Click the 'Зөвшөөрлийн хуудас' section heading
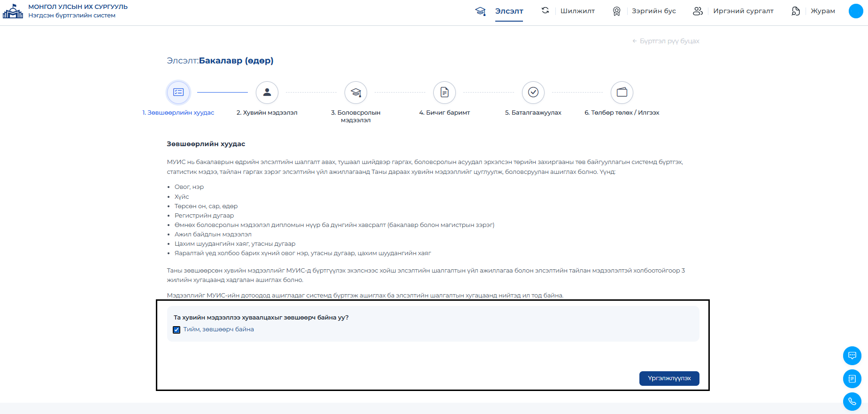The image size is (868, 414). (206, 144)
